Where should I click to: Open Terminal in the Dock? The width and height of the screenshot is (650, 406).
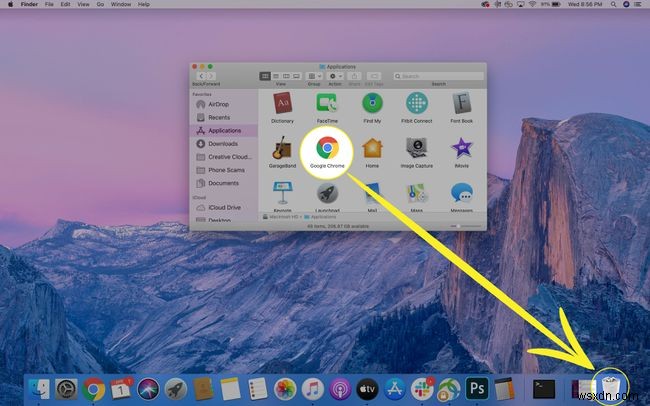pos(544,389)
